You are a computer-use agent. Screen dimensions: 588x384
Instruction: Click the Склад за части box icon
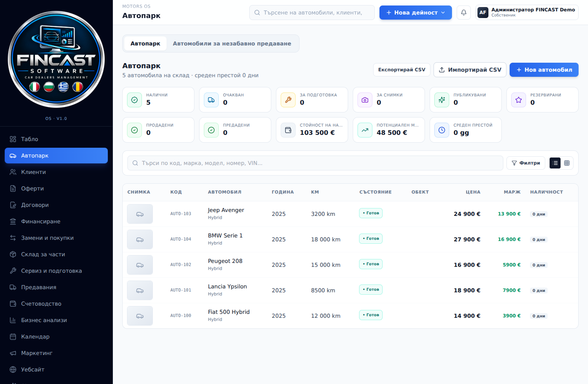tap(13, 254)
